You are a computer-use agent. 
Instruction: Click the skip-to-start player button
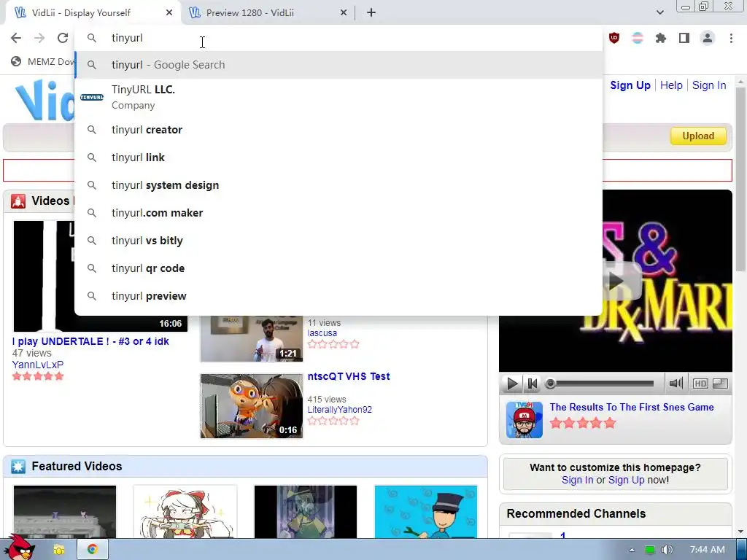[532, 384]
